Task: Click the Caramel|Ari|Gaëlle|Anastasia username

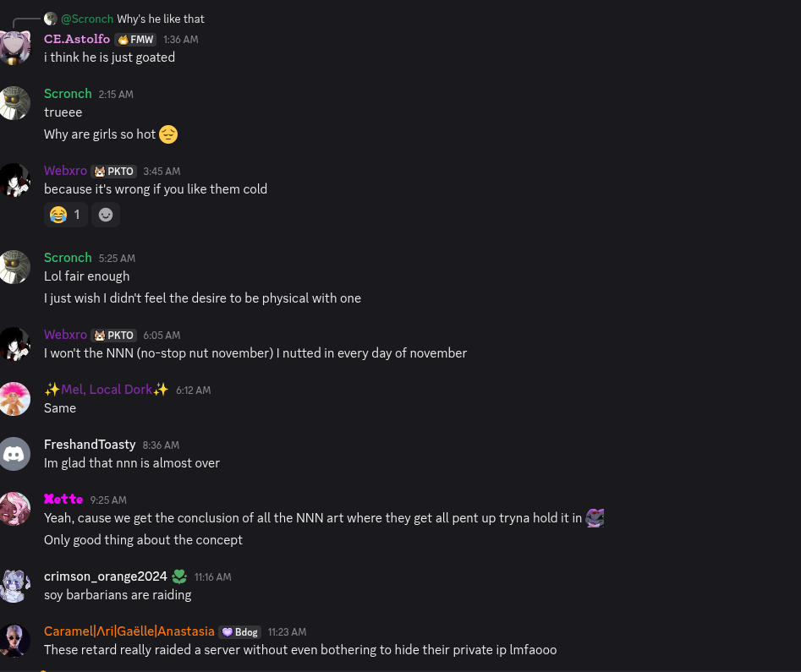Action: pyautogui.click(x=129, y=631)
